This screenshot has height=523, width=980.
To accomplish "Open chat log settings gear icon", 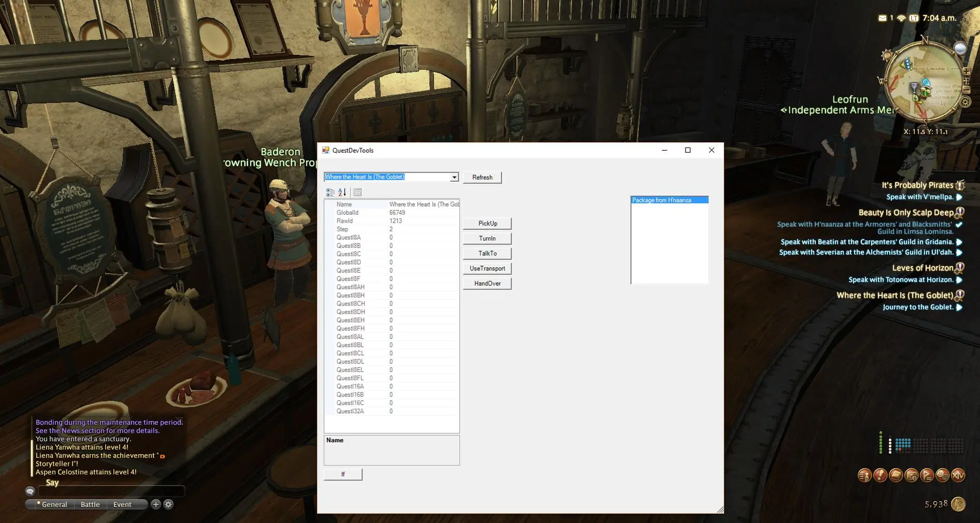I will point(168,504).
